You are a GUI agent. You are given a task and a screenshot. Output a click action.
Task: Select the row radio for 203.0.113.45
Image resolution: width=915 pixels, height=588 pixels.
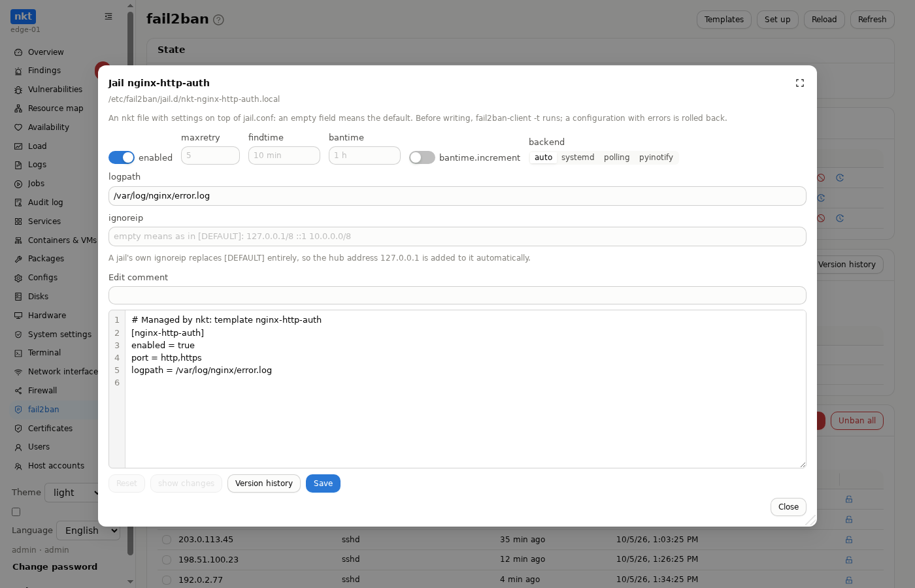167,540
